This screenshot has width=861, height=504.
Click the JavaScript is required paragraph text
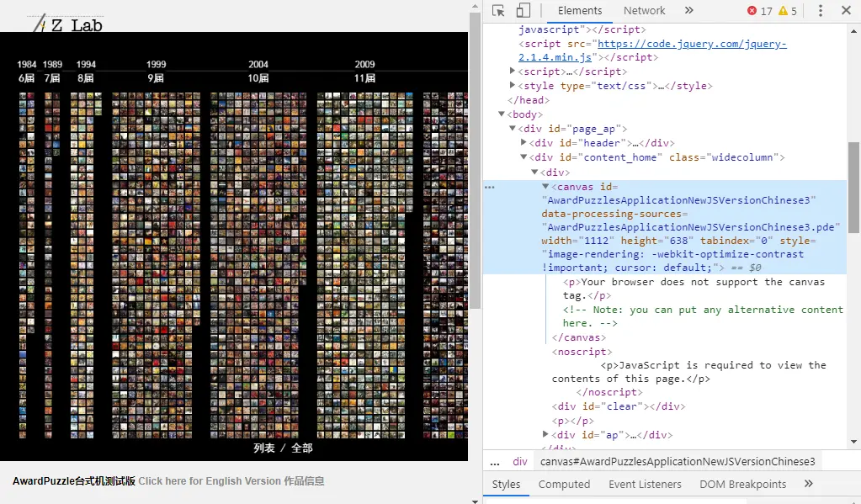(x=688, y=372)
